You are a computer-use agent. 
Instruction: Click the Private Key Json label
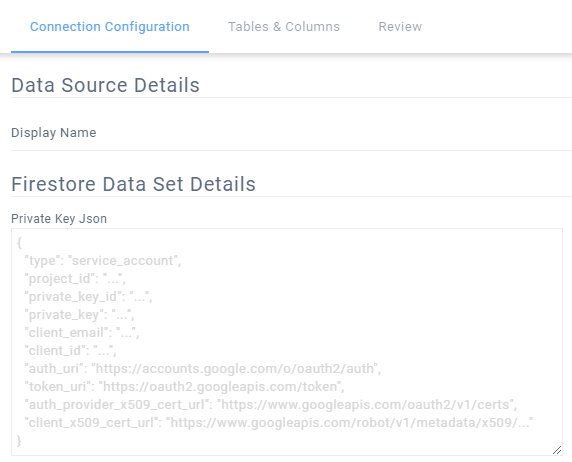click(59, 219)
